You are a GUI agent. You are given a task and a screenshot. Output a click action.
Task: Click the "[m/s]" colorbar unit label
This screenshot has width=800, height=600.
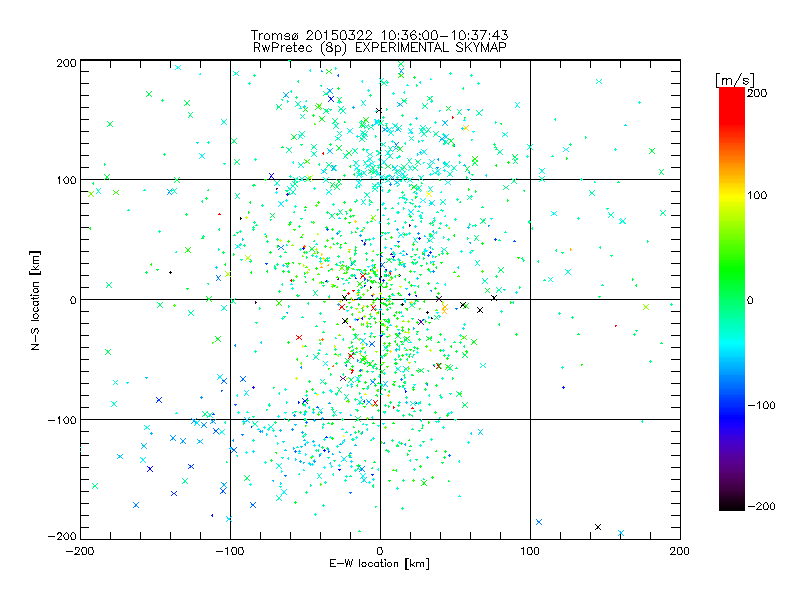tap(735, 80)
